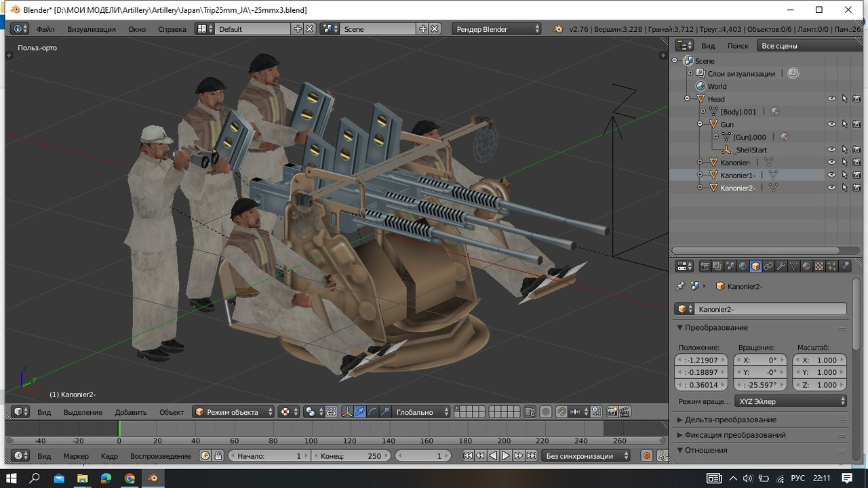Screen dimensions: 868x488
Task: Toggle selectability arrow for Head object
Action: [845, 99]
